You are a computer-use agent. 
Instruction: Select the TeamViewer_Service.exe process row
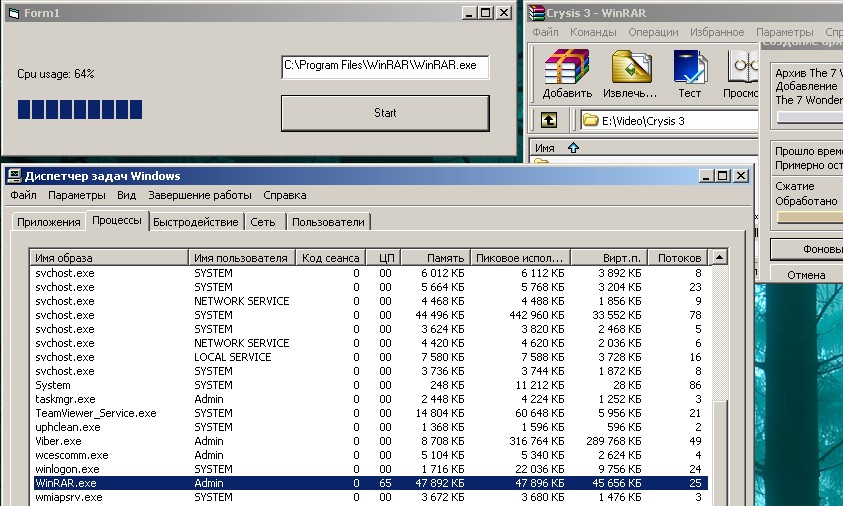pyautogui.click(x=370, y=413)
